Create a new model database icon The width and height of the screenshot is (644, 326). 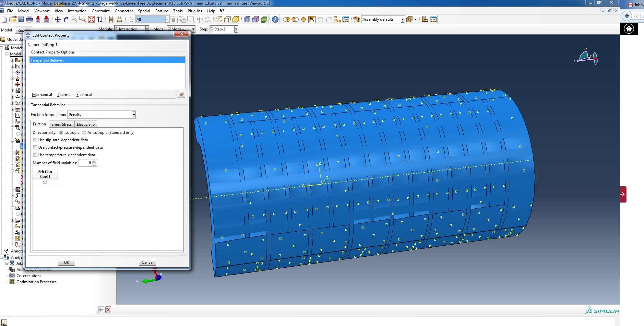tap(4, 19)
